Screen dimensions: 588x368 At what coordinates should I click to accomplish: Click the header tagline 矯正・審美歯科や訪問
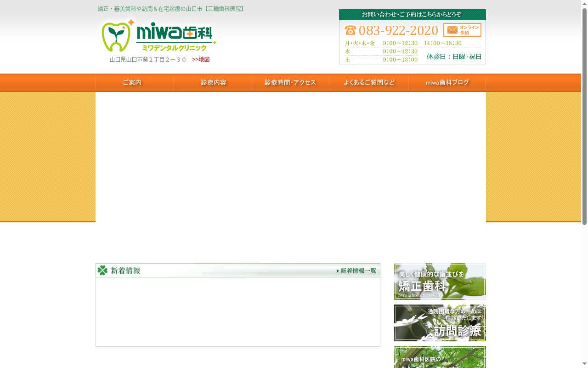[x=171, y=9]
